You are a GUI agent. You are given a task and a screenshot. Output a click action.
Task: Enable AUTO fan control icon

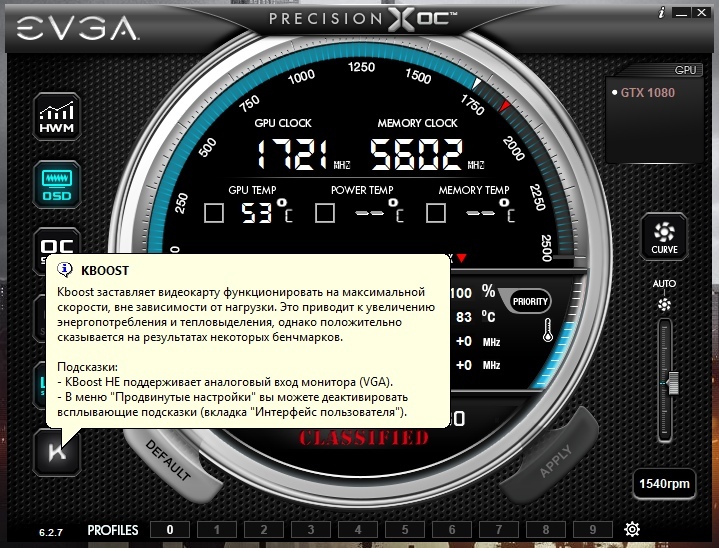click(x=664, y=304)
